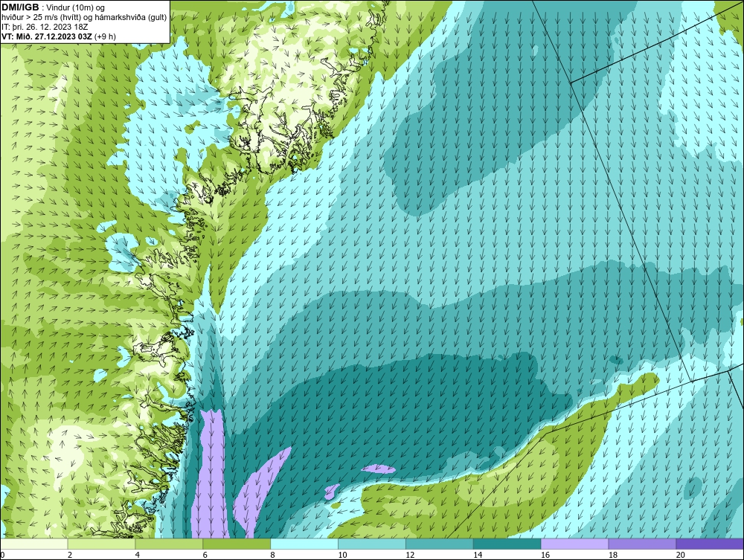Image resolution: width=744 pixels, height=560 pixels.
Task: Click the legend label '8'
Action: pyautogui.click(x=273, y=555)
